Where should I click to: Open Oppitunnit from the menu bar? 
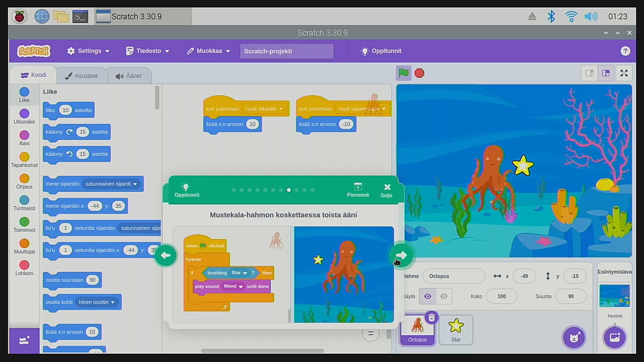[381, 51]
